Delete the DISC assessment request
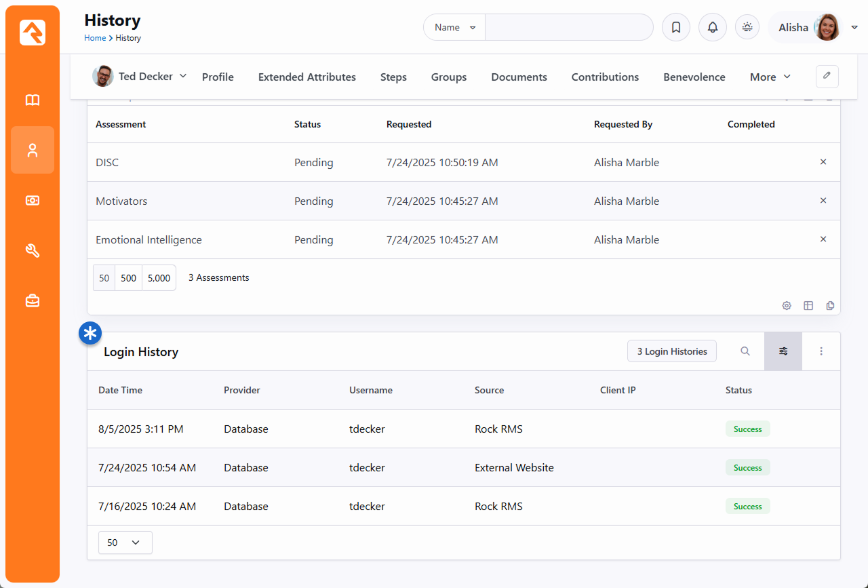Viewport: 868px width, 588px height. coord(823,162)
